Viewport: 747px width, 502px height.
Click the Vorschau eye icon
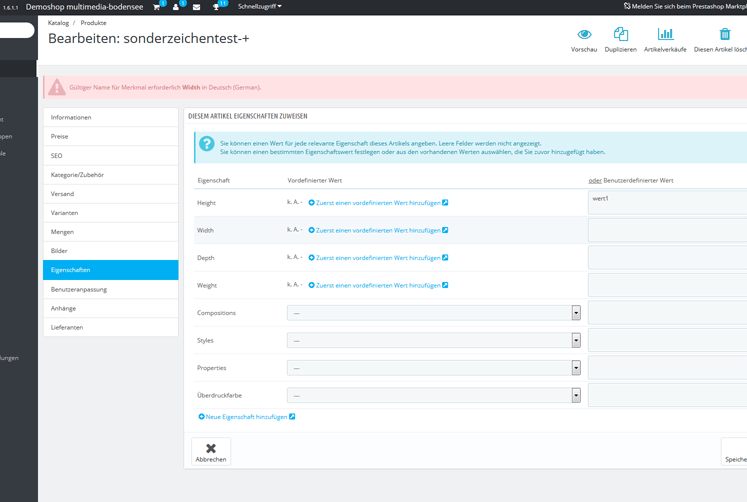coord(584,34)
